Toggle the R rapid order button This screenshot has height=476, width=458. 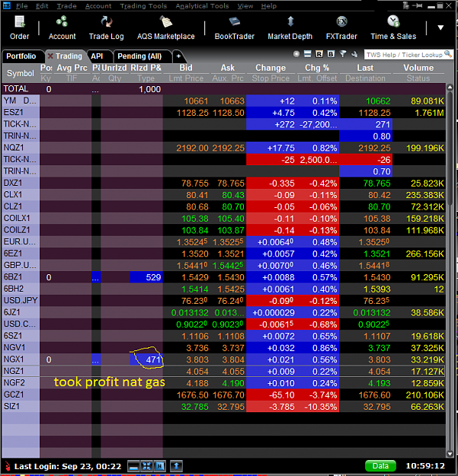point(319,54)
